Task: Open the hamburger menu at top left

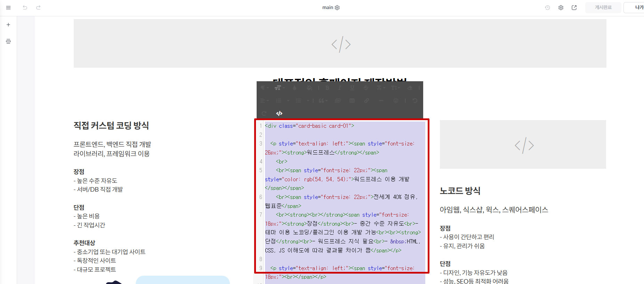Action: point(8,8)
